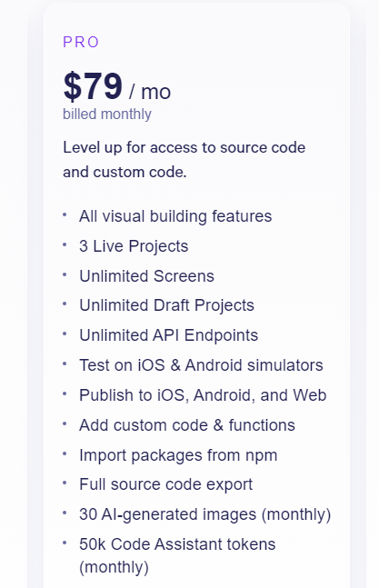Click the $79 price text
Viewport: 379px width, 588px height.
(x=93, y=86)
